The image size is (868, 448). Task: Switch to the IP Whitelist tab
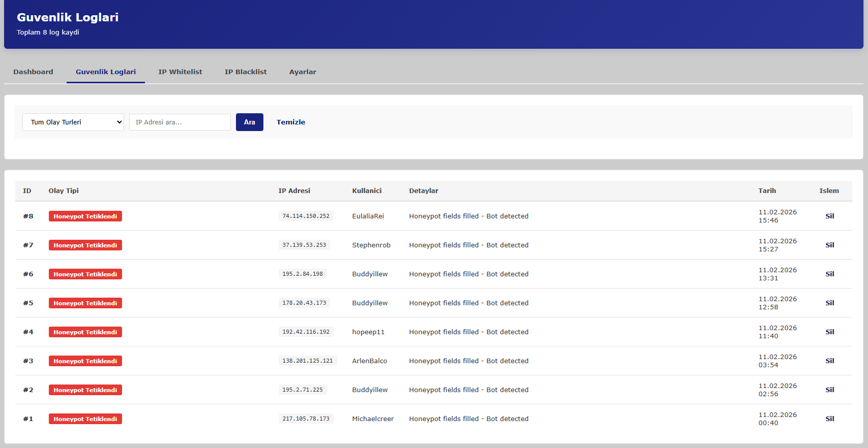(x=180, y=72)
